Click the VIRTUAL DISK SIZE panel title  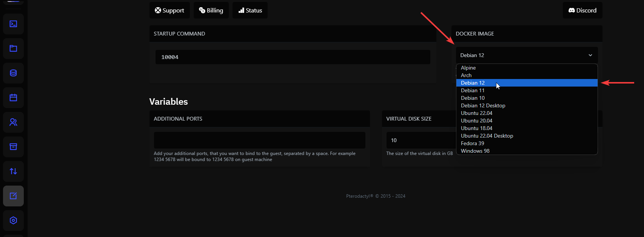(409, 119)
